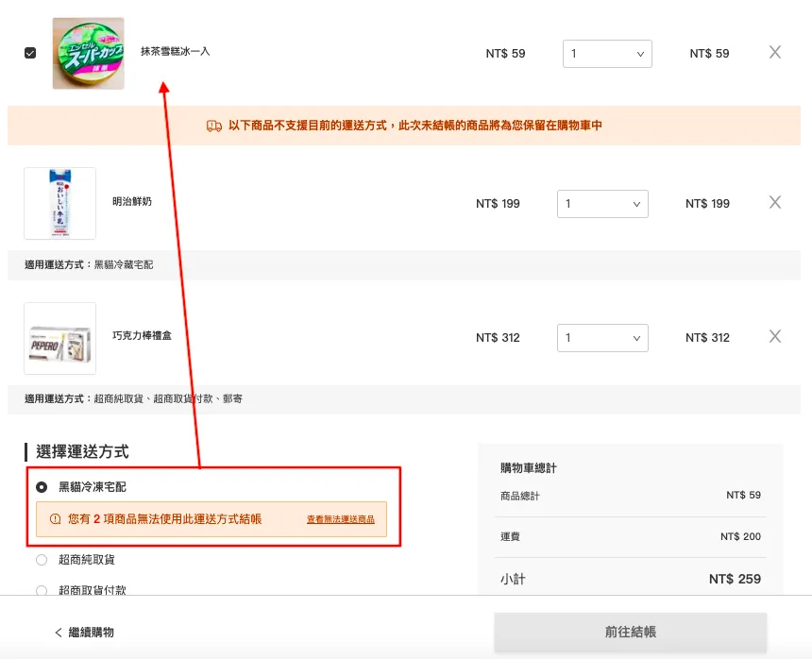Click the product name 明治鮮奶
Screen dimensions: 812x659
coord(132,201)
